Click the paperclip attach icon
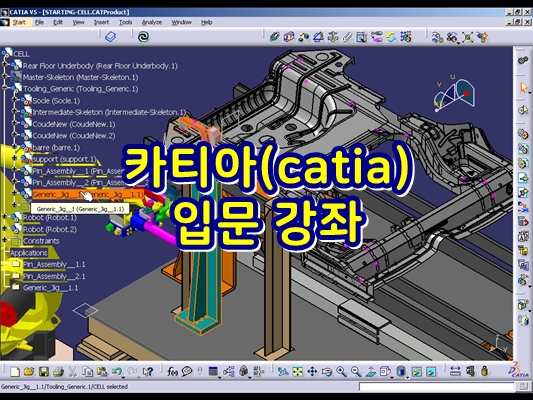This screenshot has width=533, height=400. point(347,37)
